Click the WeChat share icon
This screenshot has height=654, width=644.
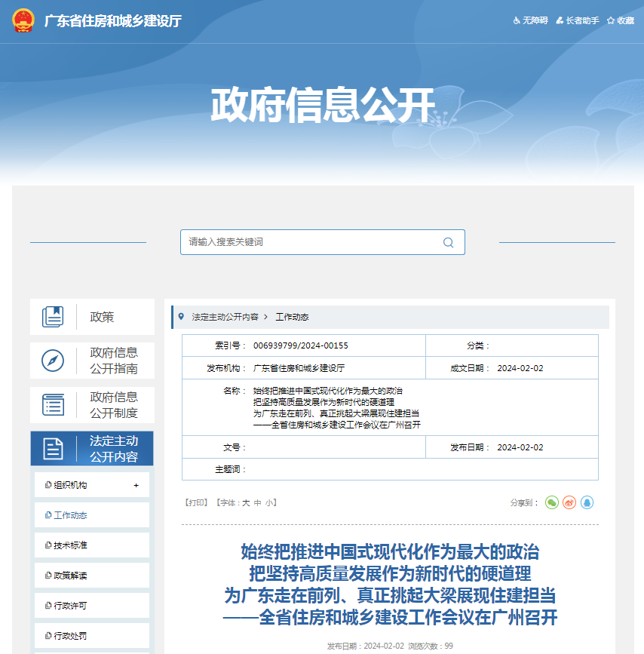[552, 502]
